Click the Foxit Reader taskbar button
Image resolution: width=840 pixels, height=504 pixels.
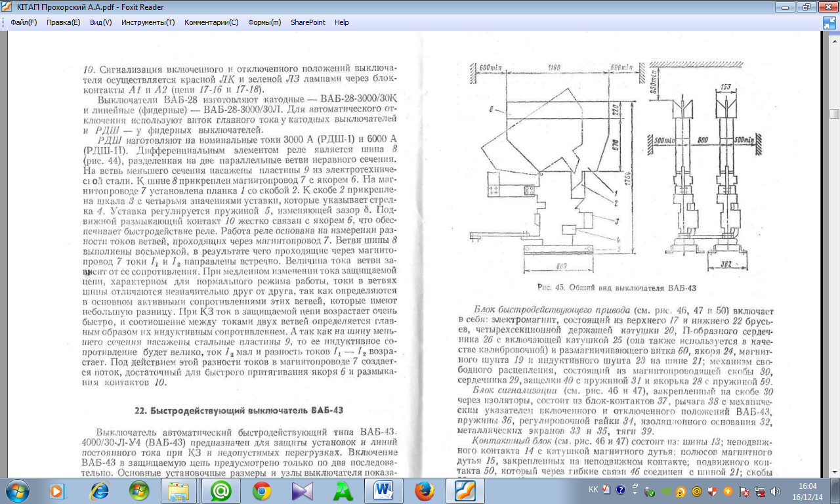[x=465, y=490]
